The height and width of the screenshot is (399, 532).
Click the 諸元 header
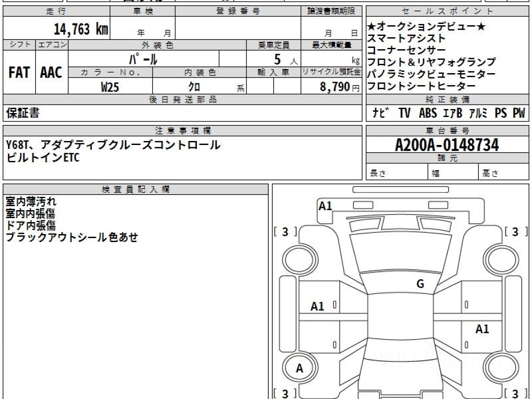tap(447, 158)
